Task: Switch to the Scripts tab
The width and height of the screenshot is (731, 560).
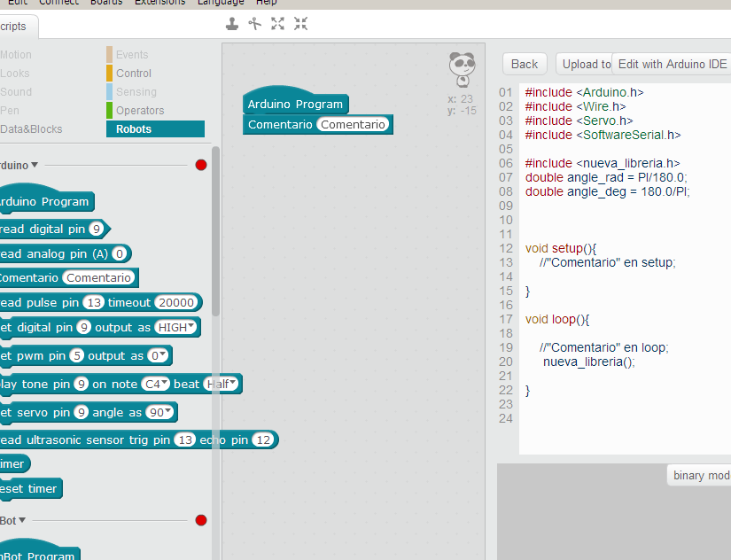Action: point(18,27)
